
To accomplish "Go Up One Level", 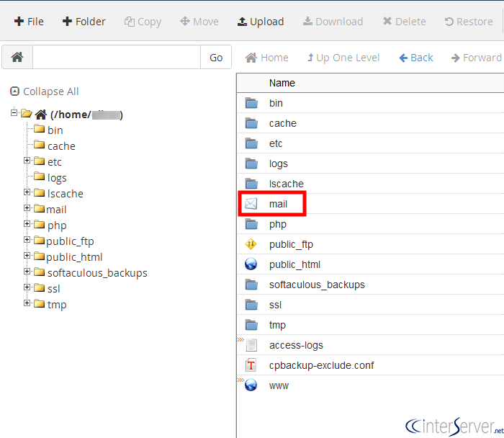I will [343, 58].
